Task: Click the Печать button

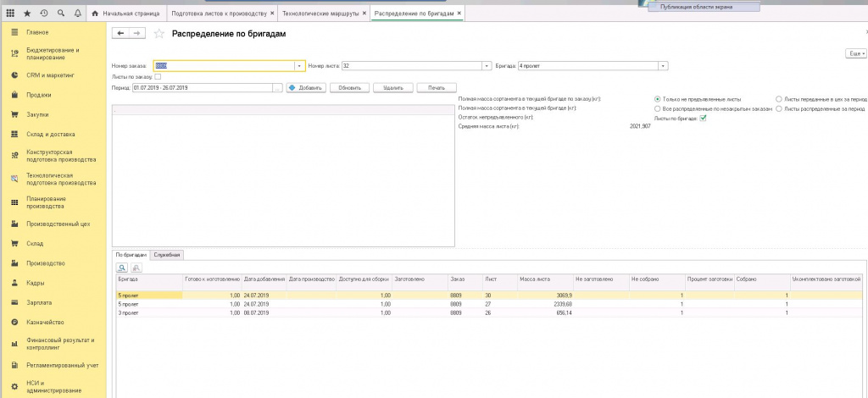Action: 437,88
